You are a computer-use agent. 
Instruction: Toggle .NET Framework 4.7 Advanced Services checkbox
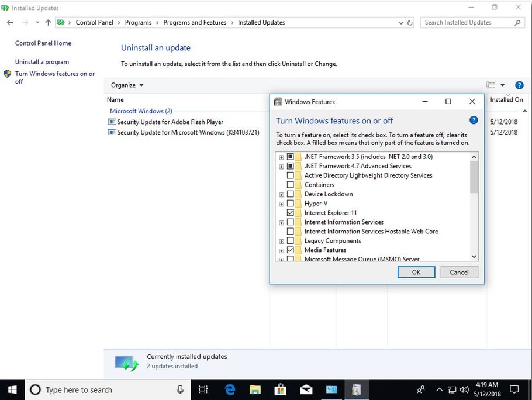(x=291, y=166)
